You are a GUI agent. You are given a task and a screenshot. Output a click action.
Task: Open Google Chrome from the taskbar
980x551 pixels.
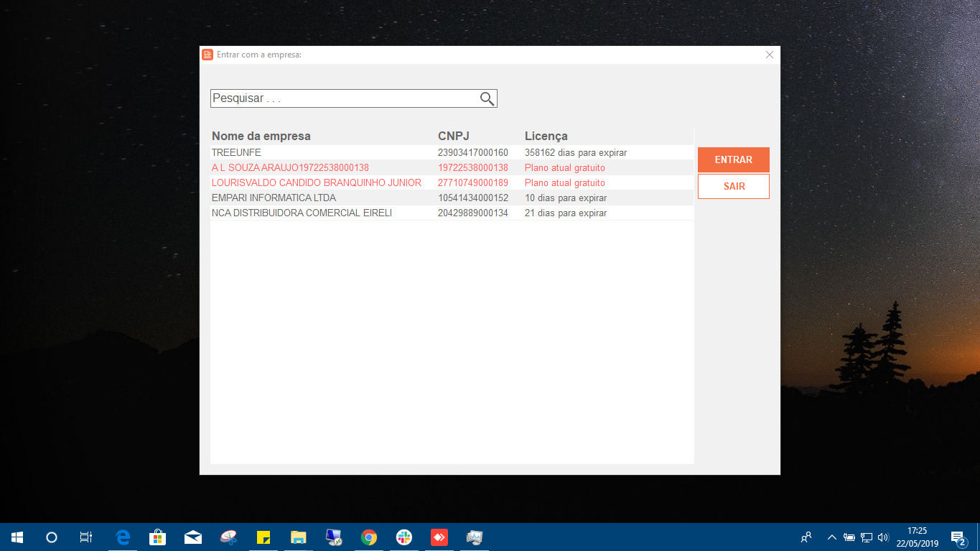[369, 537]
